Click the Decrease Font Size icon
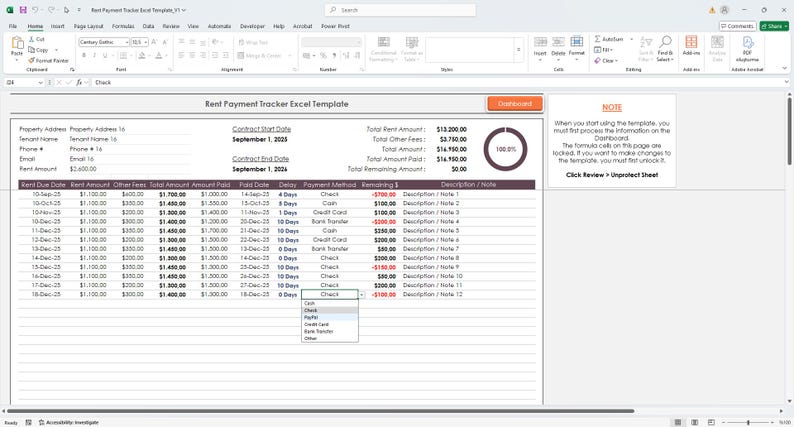Viewport: 794px width, 427px height. coord(165,42)
